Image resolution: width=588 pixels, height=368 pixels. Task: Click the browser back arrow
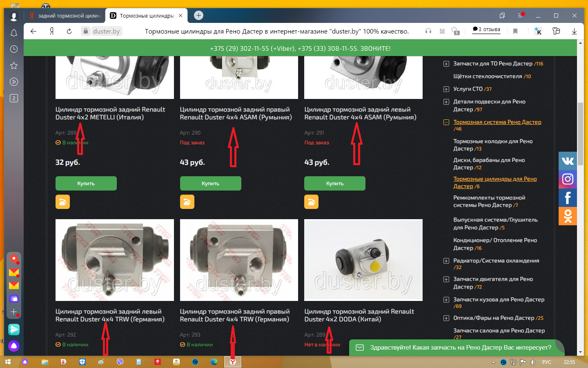(33, 31)
